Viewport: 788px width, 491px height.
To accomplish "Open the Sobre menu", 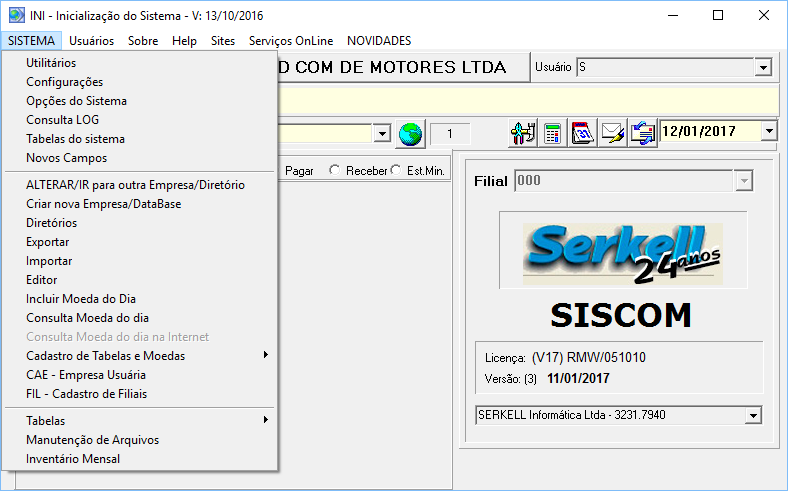I will point(143,41).
